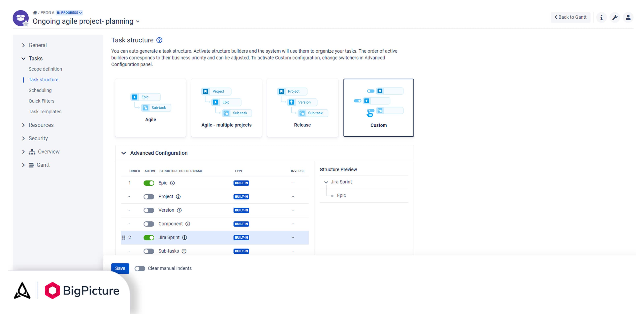The height and width of the screenshot is (322, 644).
Task: Open project title dropdown arrow
Action: [x=137, y=22]
